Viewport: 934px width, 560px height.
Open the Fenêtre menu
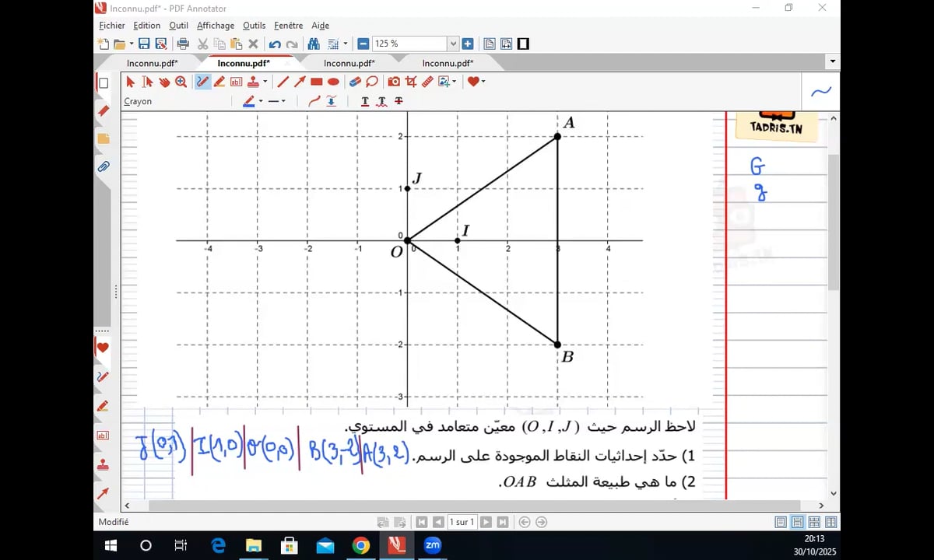[288, 26]
